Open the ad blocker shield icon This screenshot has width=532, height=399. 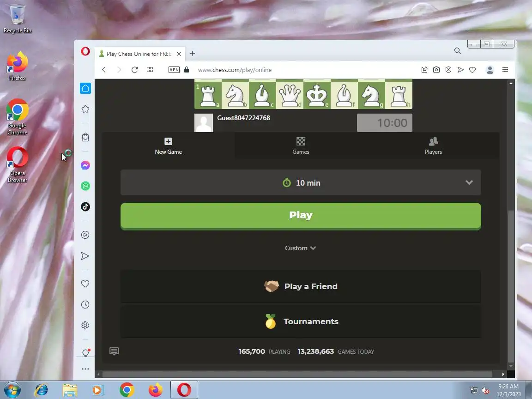pyautogui.click(x=448, y=70)
